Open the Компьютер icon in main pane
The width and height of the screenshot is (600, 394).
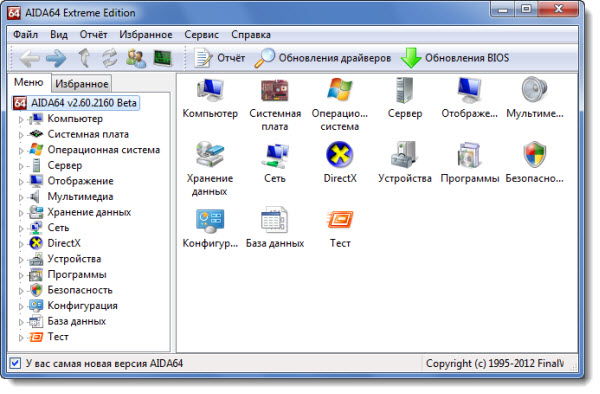(210, 91)
